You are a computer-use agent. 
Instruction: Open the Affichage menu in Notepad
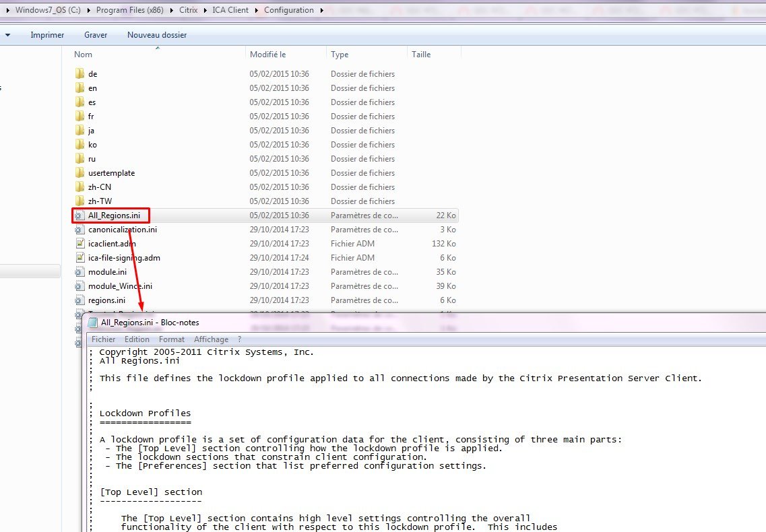(211, 339)
